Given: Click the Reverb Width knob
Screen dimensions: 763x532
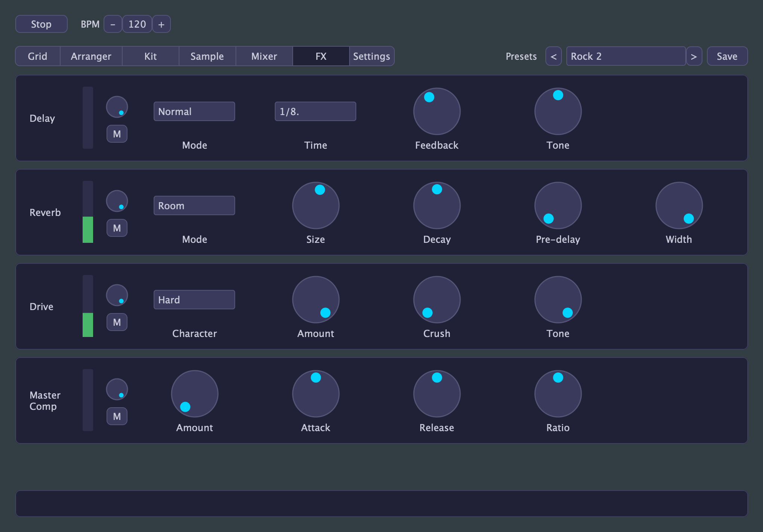Looking at the screenshot, I should point(679,205).
